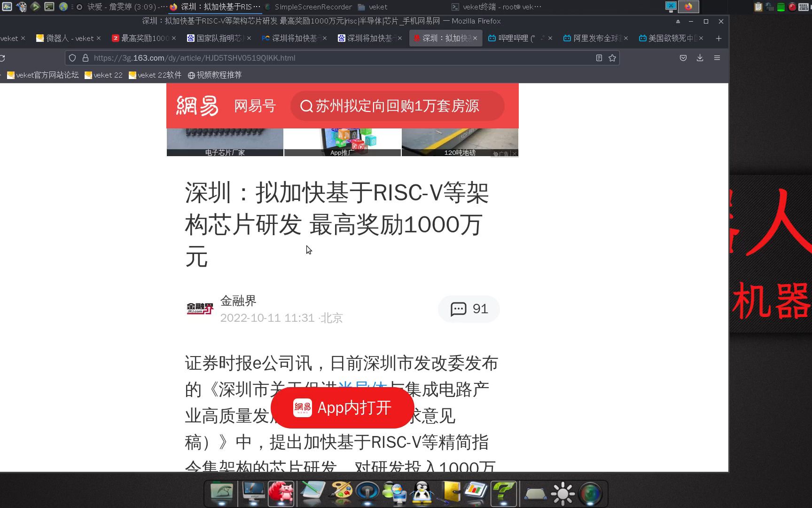Toggle reader view in address bar
Image resolution: width=812 pixels, height=508 pixels.
pos(599,58)
